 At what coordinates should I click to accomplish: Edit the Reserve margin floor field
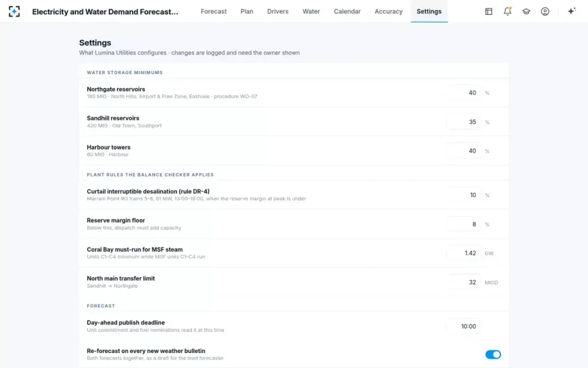tap(464, 224)
